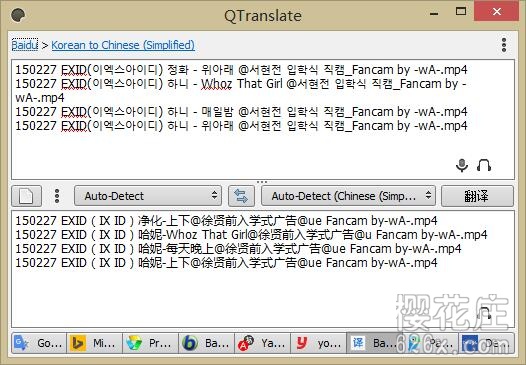The image size is (526, 365).
Task: Click inside the Korean source text box
Action: (x=263, y=119)
